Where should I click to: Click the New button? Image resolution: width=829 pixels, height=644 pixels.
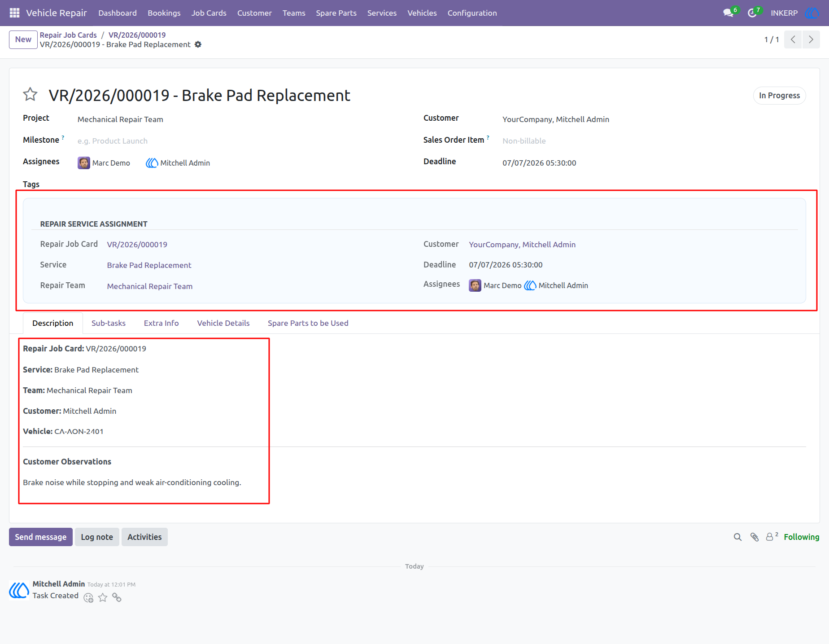(x=23, y=39)
